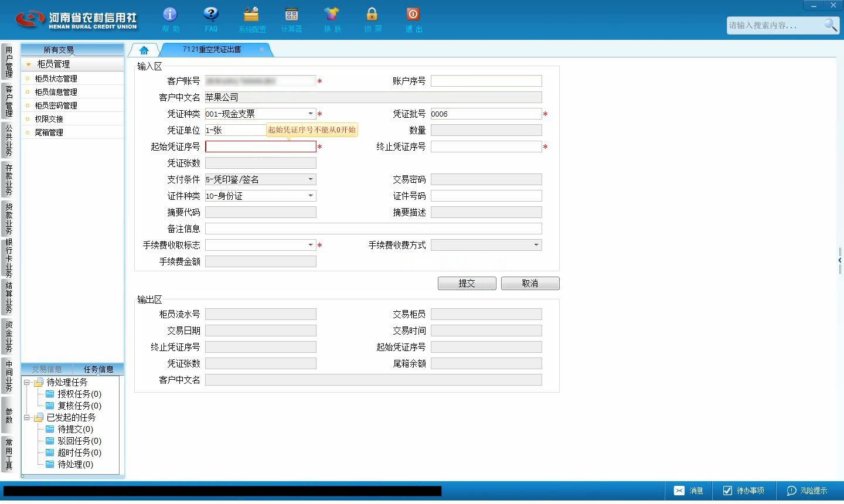Open 贷款业务 sidebar tab
The image size is (844, 504).
(9, 218)
